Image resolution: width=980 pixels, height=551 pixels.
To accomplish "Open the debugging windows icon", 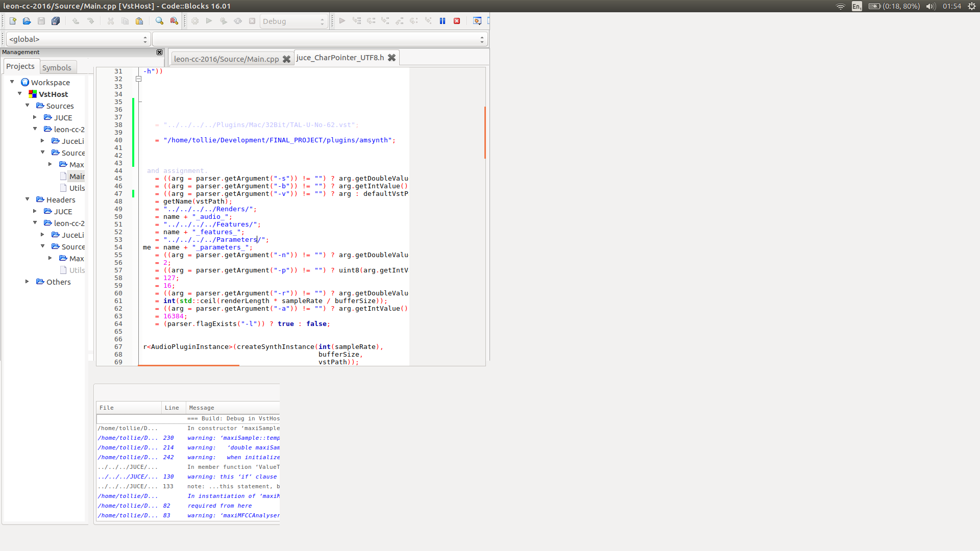I will tap(477, 21).
